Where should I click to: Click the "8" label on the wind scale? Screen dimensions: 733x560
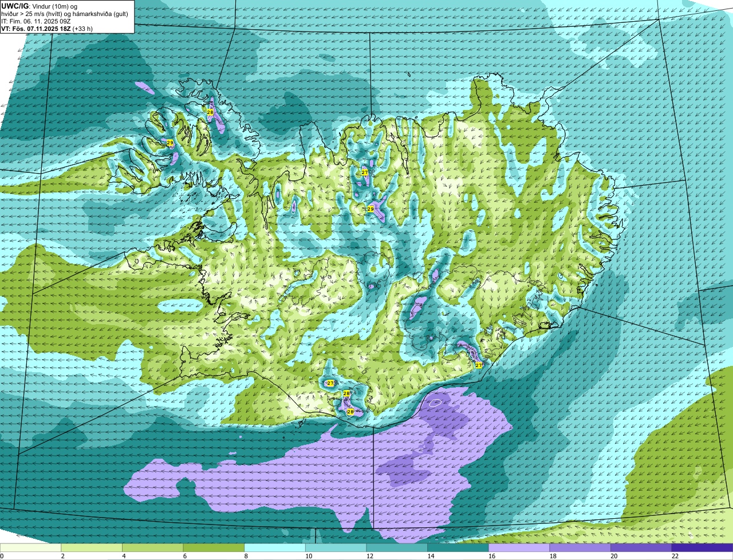pyautogui.click(x=246, y=556)
